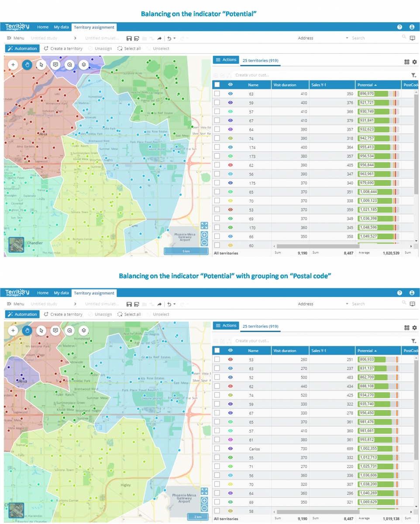Hide territory 173 using its eye icon
The width and height of the screenshot is (420, 524).
click(x=231, y=156)
